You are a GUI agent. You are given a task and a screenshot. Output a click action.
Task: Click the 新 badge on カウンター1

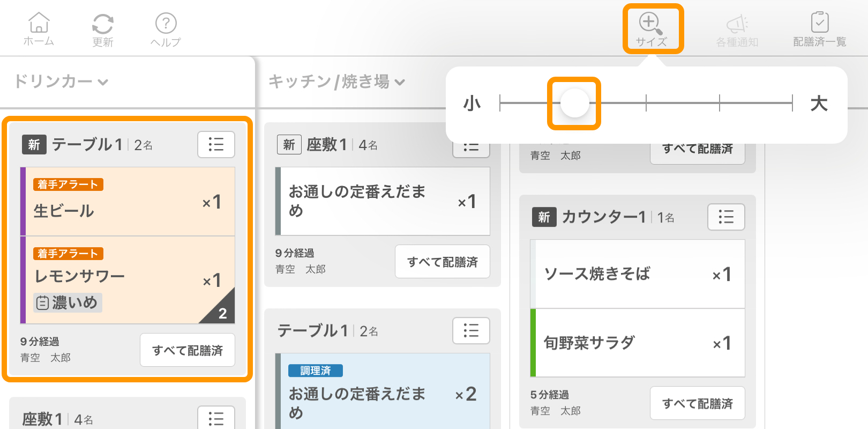click(544, 217)
